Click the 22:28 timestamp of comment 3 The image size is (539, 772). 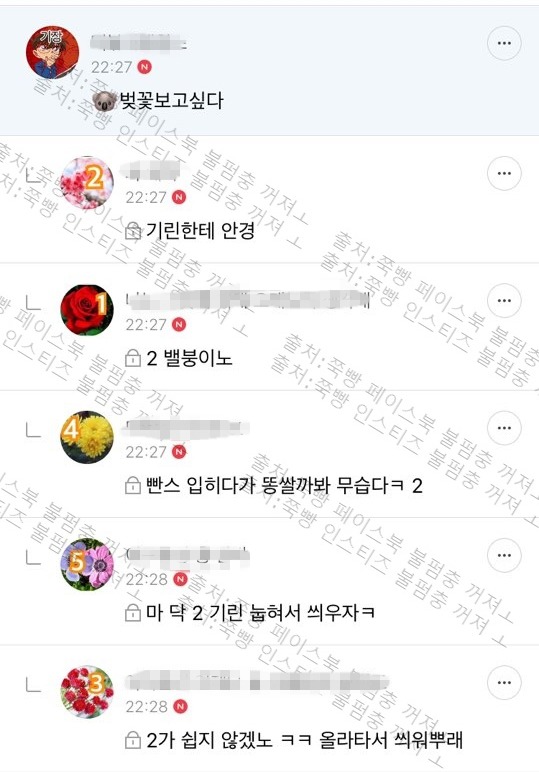coord(147,707)
